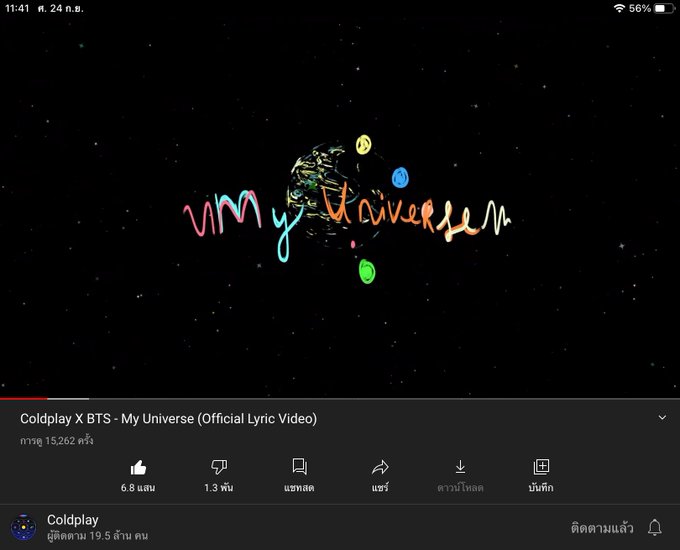This screenshot has height=550, width=680.
Task: Tap the 1.3 พัน dislikes count
Action: (x=219, y=488)
